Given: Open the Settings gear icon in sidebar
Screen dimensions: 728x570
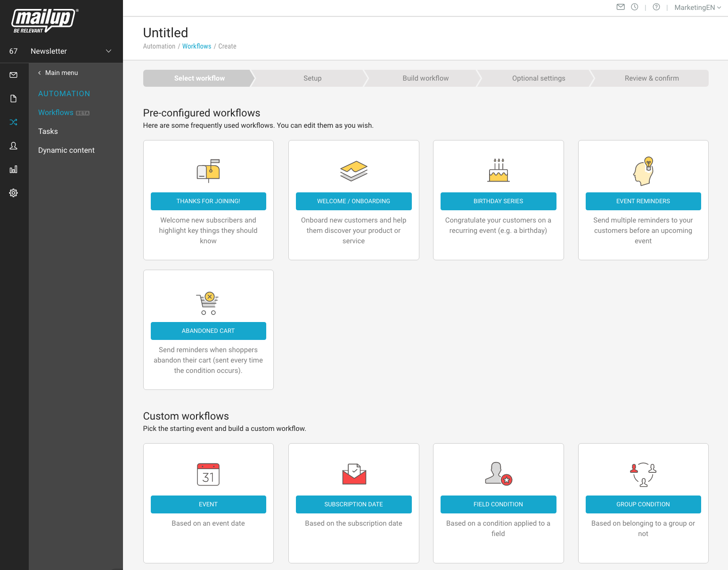Looking at the screenshot, I should [x=14, y=193].
